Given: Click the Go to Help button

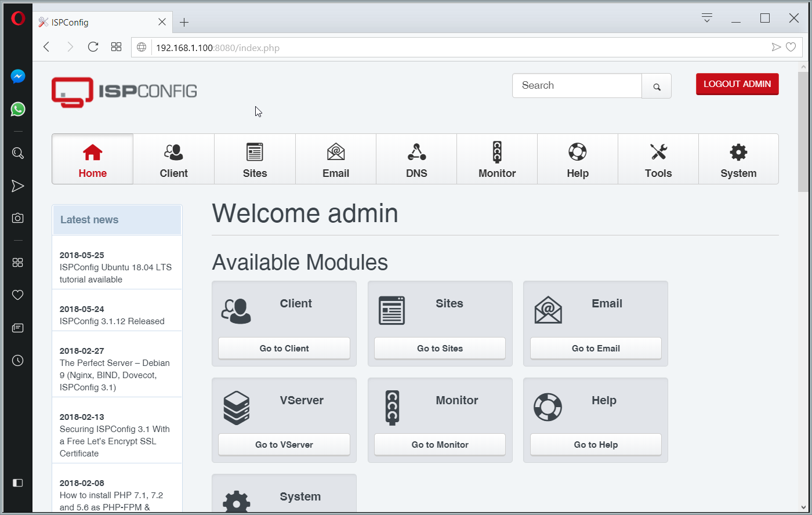Looking at the screenshot, I should coord(596,445).
